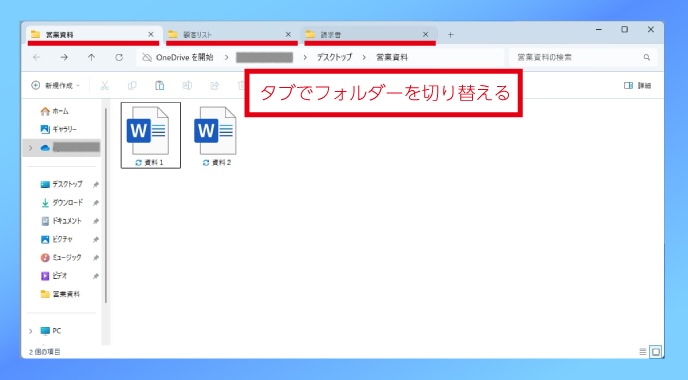Click the Rename icon in toolbar
This screenshot has width=688, height=380.
(187, 86)
